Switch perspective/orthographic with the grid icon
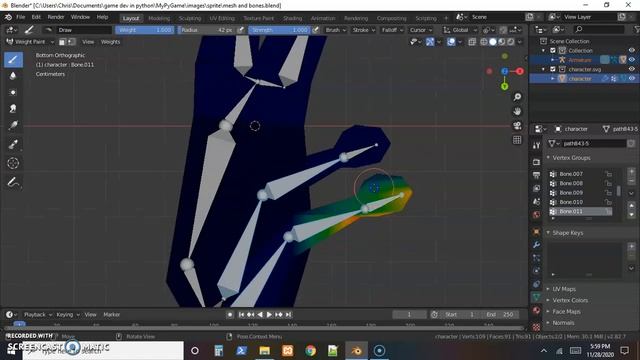Viewport: 640px width, 360px height. [517, 140]
